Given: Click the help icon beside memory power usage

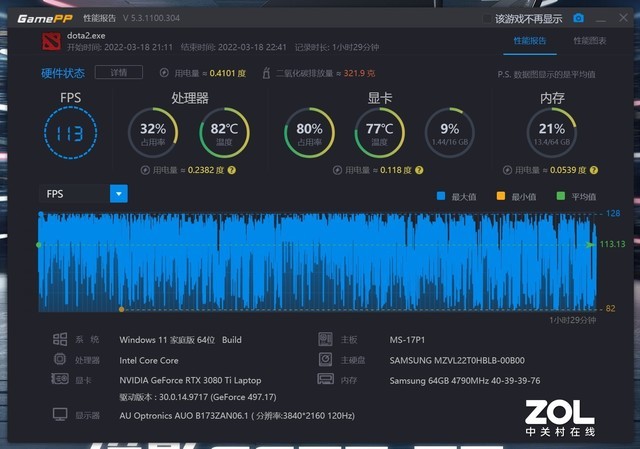Looking at the screenshot, I should coord(593,170).
